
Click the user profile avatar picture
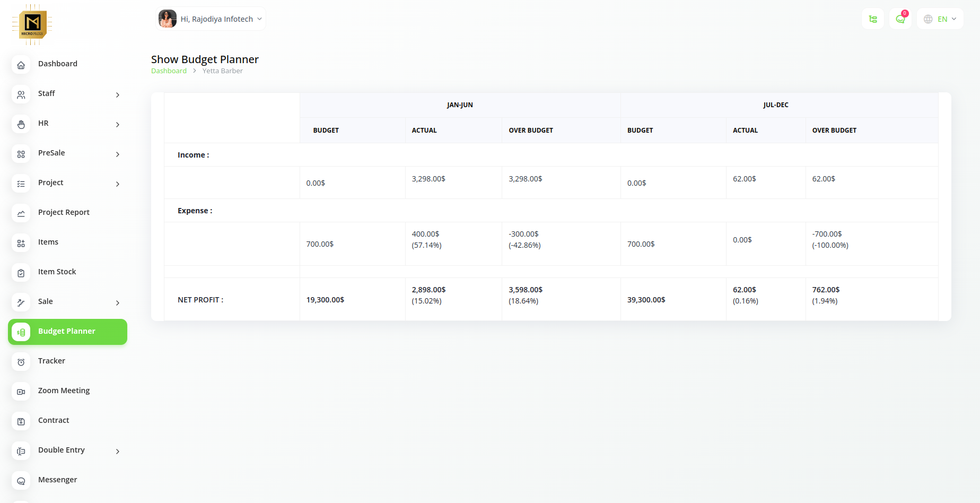click(x=168, y=19)
